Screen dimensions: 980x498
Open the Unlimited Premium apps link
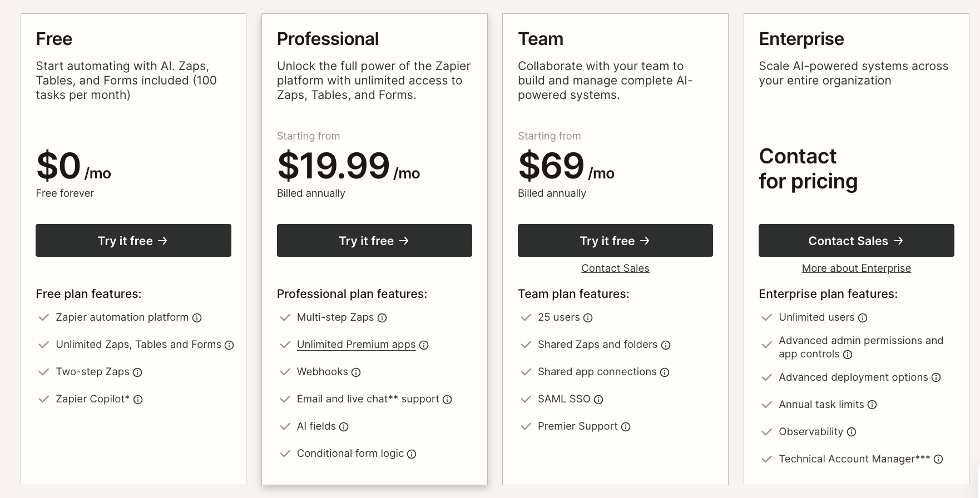point(356,345)
